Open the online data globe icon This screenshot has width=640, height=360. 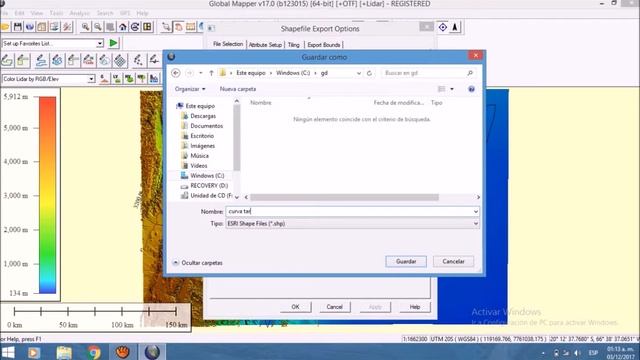pyautogui.click(x=30, y=27)
